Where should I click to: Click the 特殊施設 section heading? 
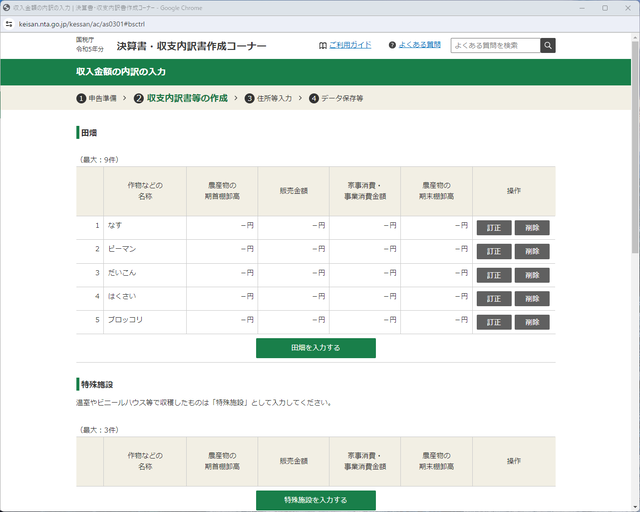[97, 384]
